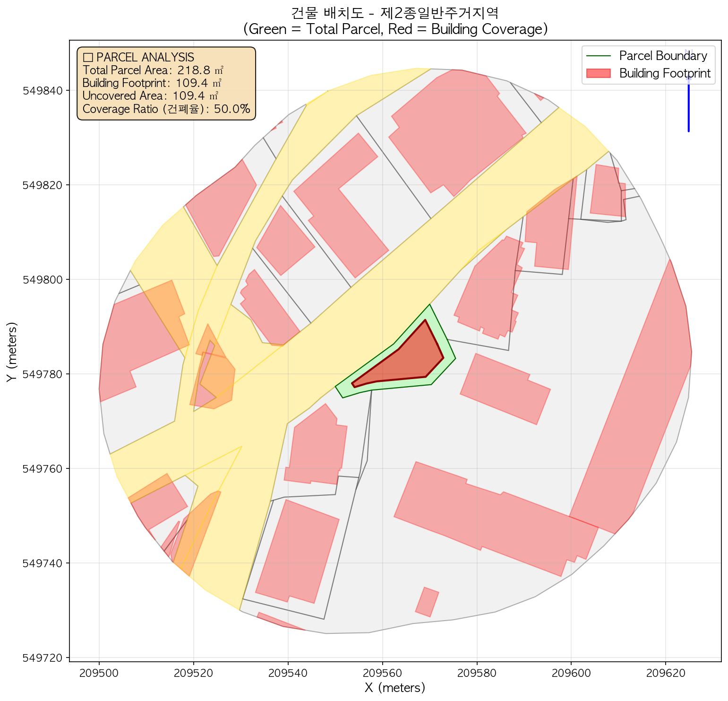728x701 pixels.
Task: Click the Parcel Boundary legend label text
Action: click(x=663, y=56)
